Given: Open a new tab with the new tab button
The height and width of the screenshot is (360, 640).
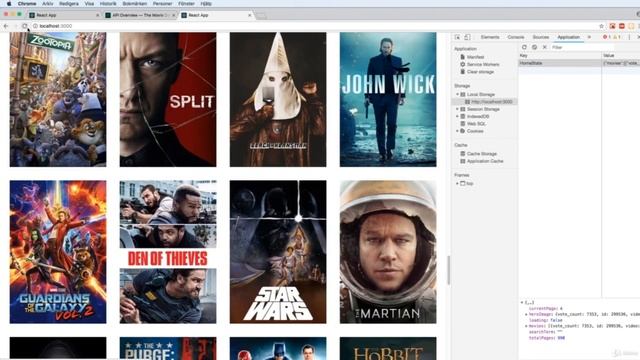Looking at the screenshot, I should coord(261,16).
